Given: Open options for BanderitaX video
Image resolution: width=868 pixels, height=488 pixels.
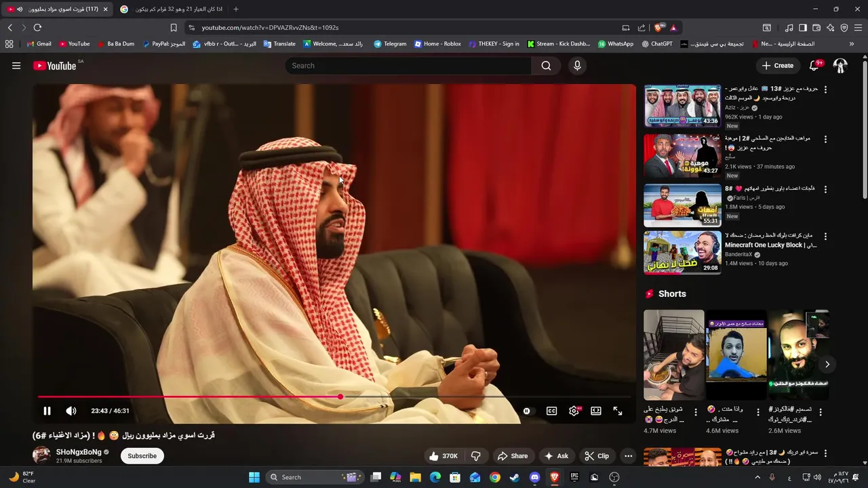Looking at the screenshot, I should [x=825, y=237].
